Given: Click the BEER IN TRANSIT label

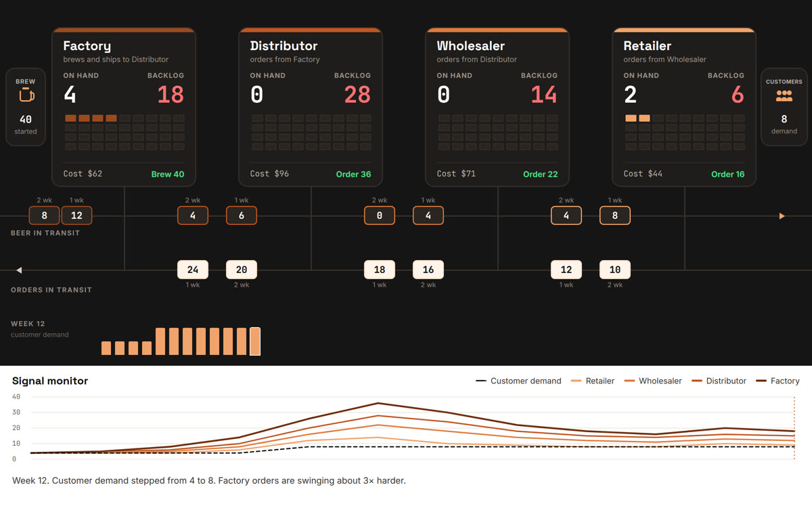Looking at the screenshot, I should click(x=45, y=233).
